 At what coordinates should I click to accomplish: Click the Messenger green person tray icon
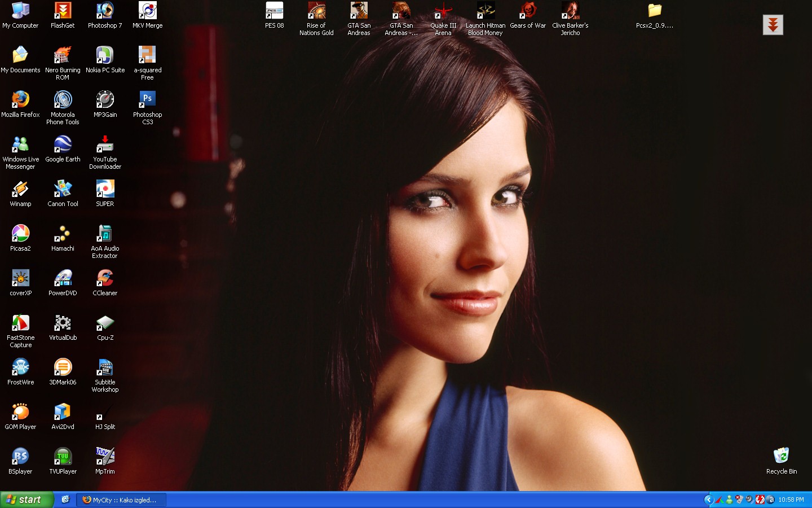pyautogui.click(x=729, y=500)
